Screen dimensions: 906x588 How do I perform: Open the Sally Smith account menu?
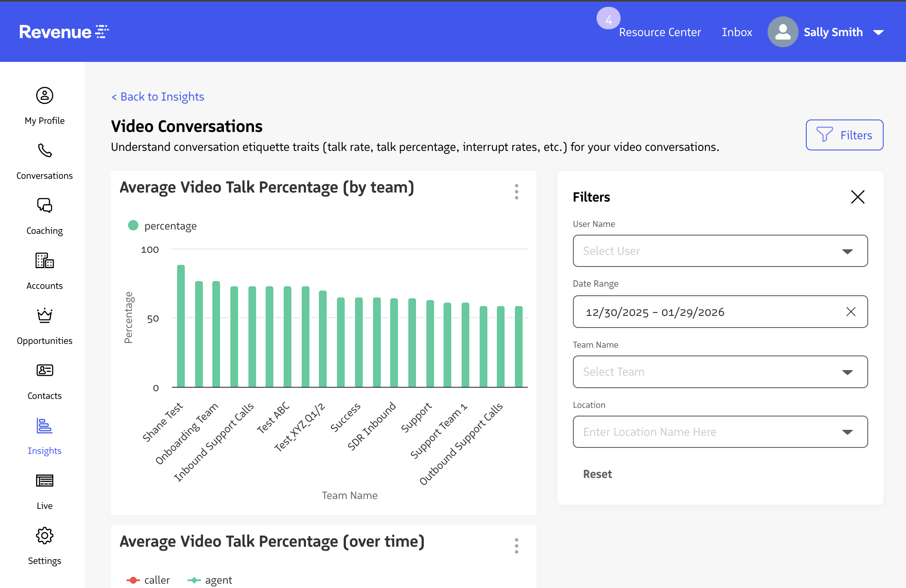(833, 32)
